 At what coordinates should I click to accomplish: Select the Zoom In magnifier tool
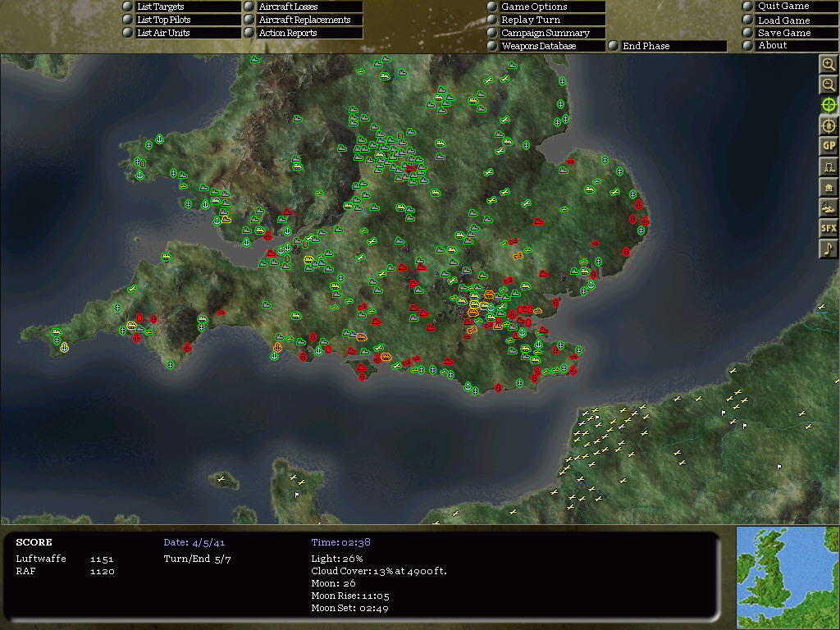pyautogui.click(x=829, y=64)
